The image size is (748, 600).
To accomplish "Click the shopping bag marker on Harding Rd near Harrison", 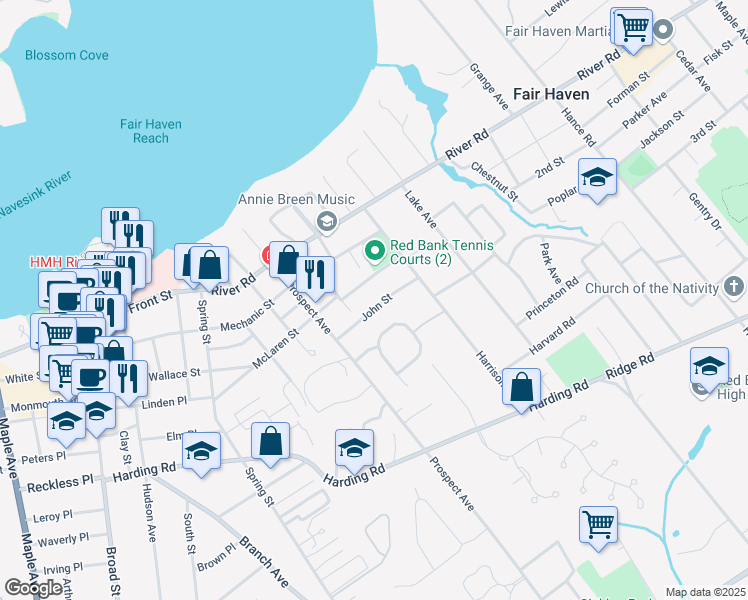I will (x=521, y=388).
